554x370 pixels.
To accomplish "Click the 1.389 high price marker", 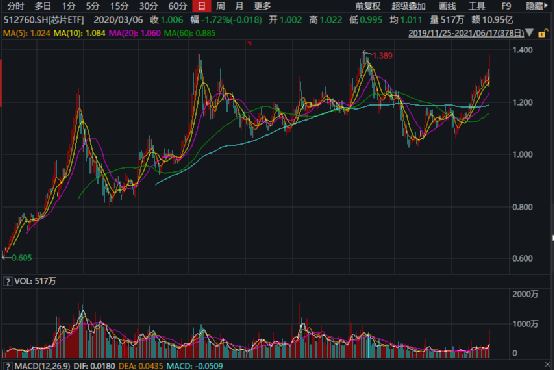I will point(382,56).
